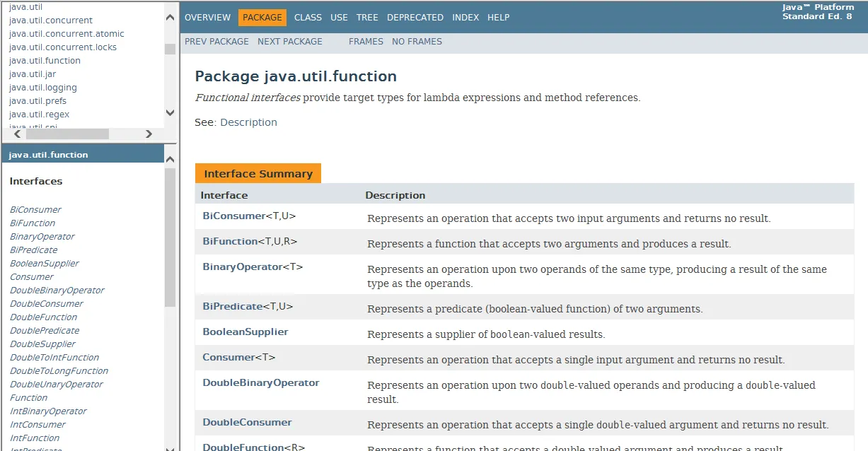Select java.util.regex in the package list
Screen dimensions: 868x451
tap(39, 115)
